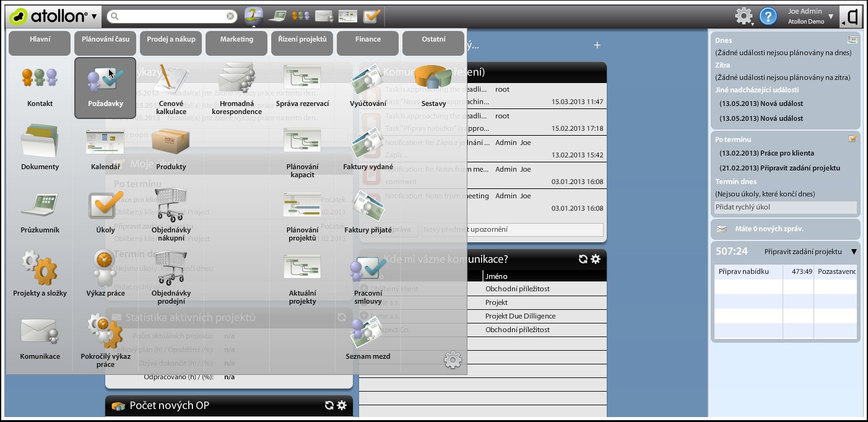The width and height of the screenshot is (868, 422).
Task: Open the Sestavy reports icon
Action: pyautogui.click(x=433, y=80)
